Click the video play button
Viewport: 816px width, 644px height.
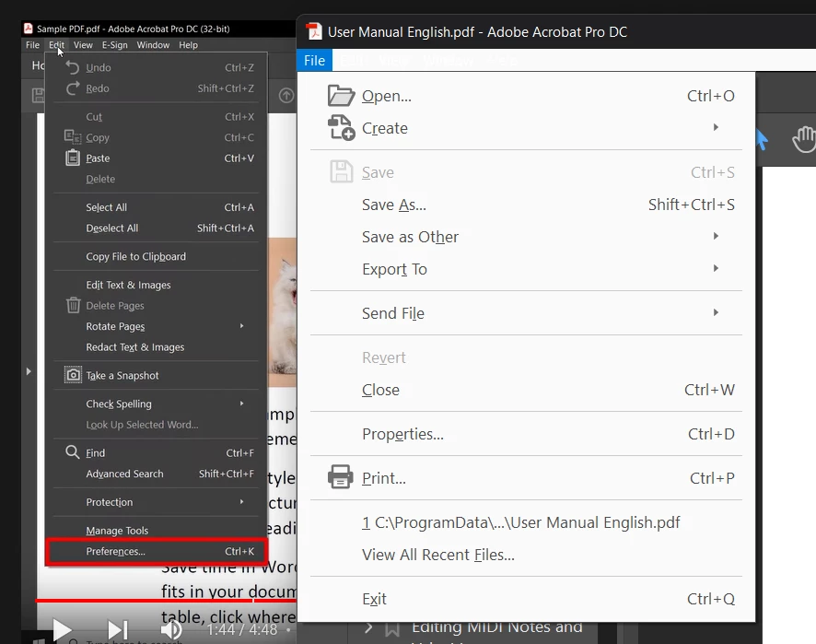pos(62,630)
